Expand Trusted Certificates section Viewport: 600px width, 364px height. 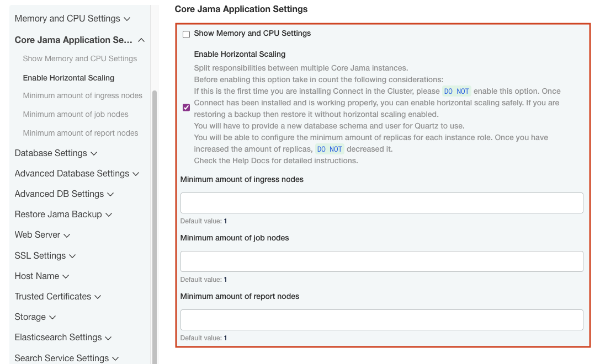58,296
